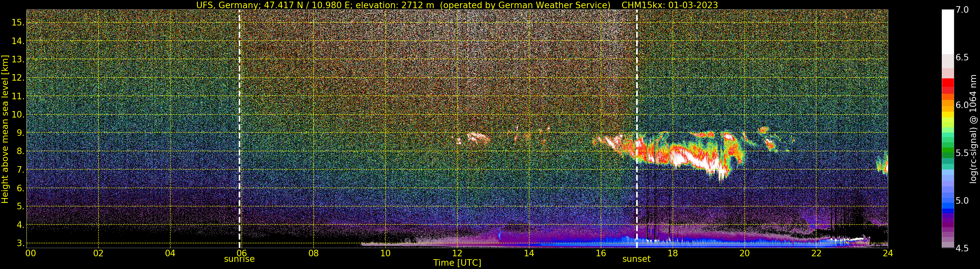Click the time tick label '06'

click(x=242, y=253)
